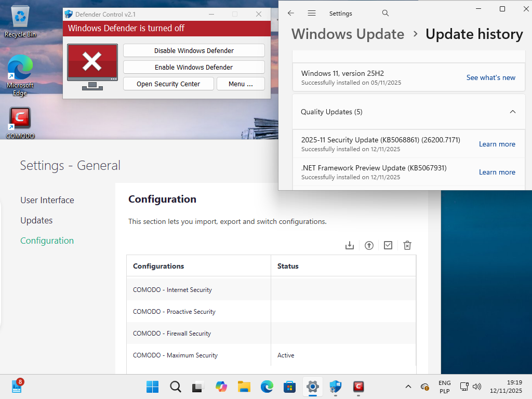Click Enable Windows Defender button
This screenshot has height=399, width=532.
coord(194,67)
